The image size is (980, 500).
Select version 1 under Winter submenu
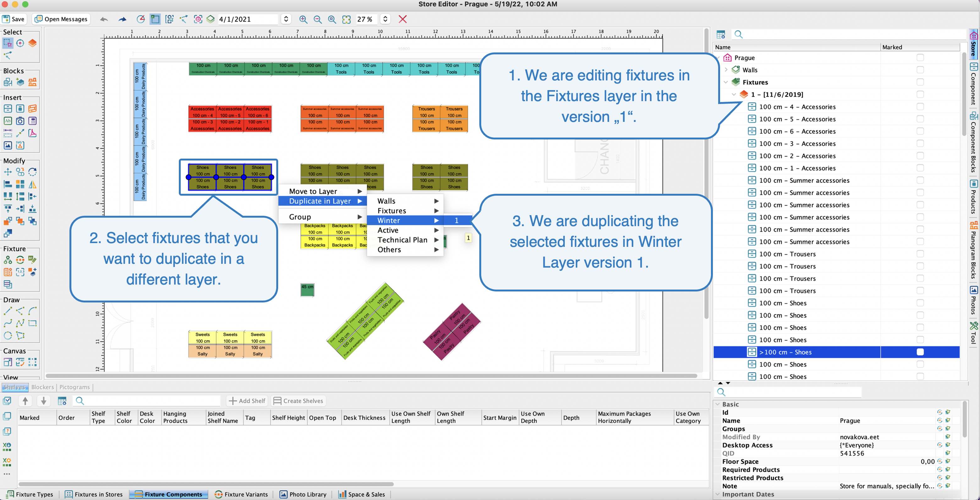[x=458, y=220]
